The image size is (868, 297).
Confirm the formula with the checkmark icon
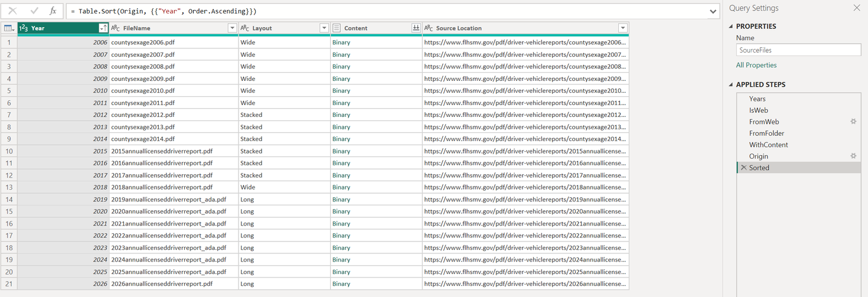[34, 11]
